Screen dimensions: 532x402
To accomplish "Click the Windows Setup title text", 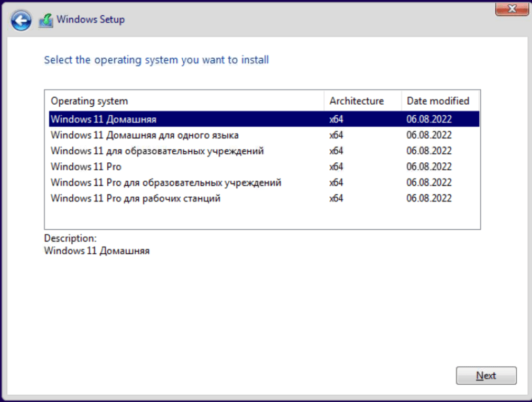I will pos(91,20).
